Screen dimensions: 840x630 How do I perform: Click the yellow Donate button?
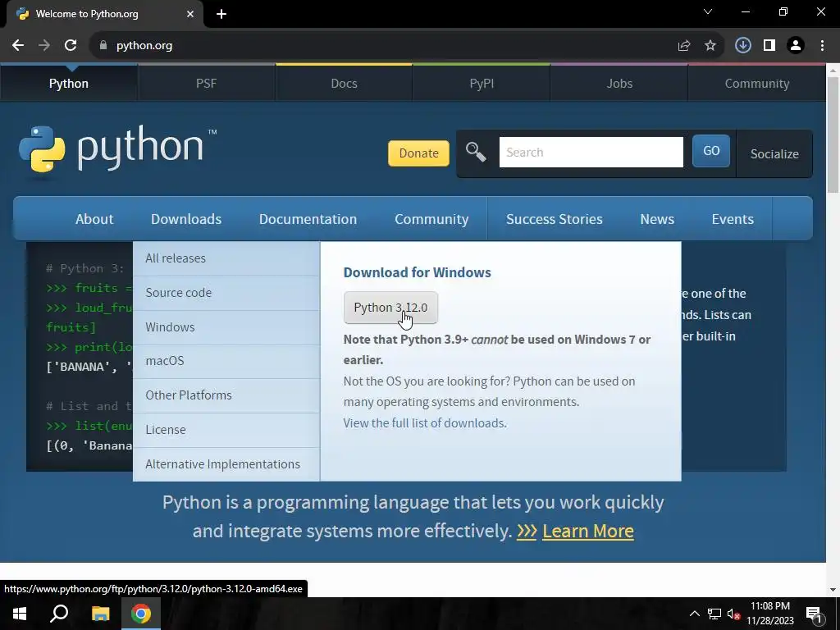click(x=418, y=153)
